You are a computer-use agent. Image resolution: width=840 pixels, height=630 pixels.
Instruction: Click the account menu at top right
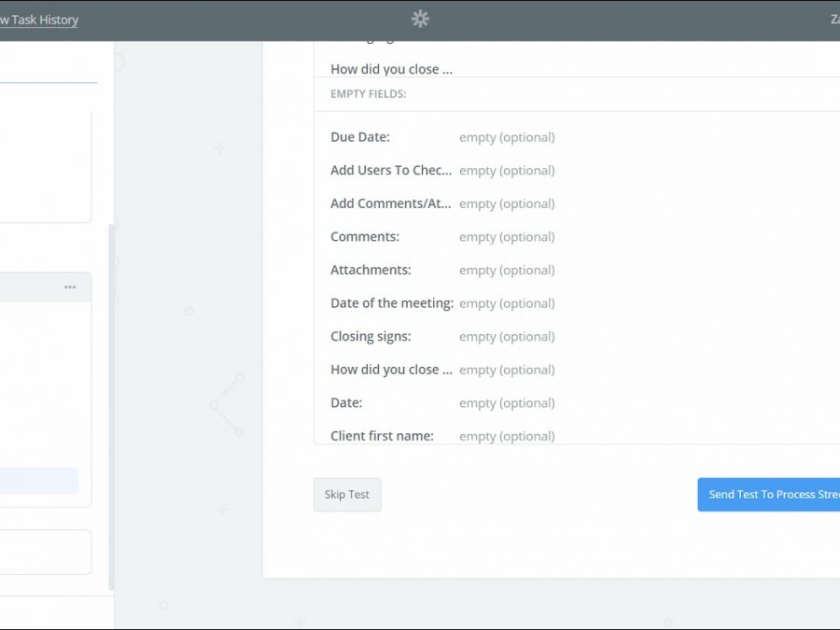833,20
